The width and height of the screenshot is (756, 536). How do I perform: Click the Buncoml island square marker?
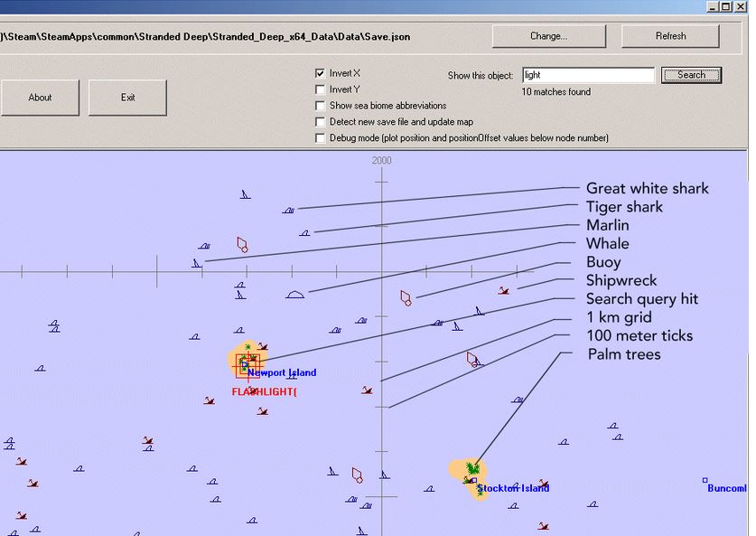point(705,481)
